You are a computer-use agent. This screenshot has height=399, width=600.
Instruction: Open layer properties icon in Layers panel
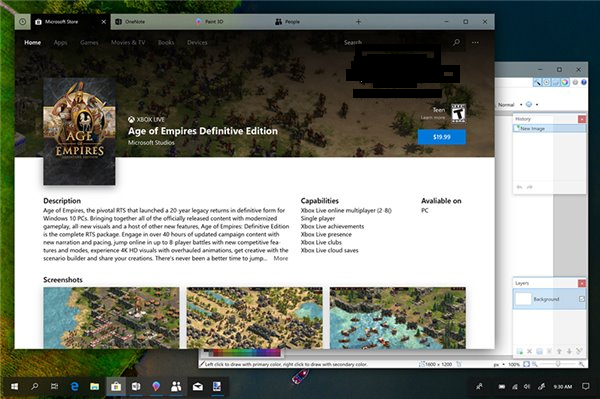click(x=579, y=351)
